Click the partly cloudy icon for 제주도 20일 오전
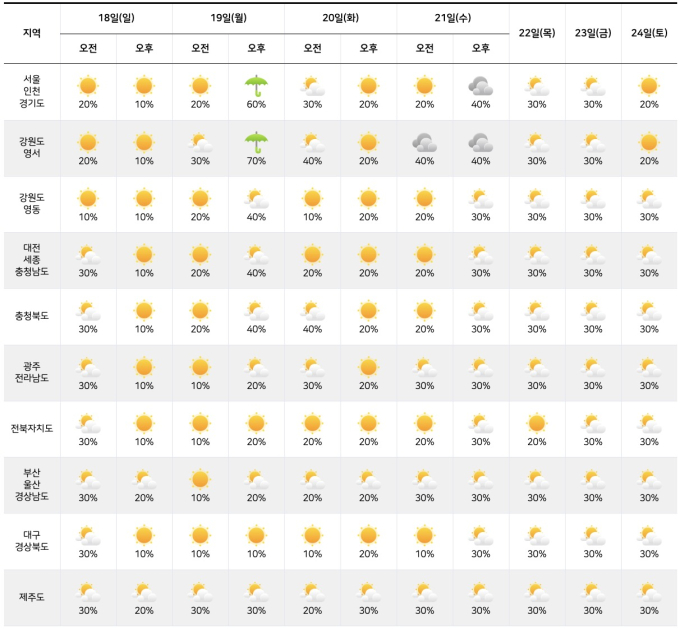The image size is (680, 629). (312, 592)
